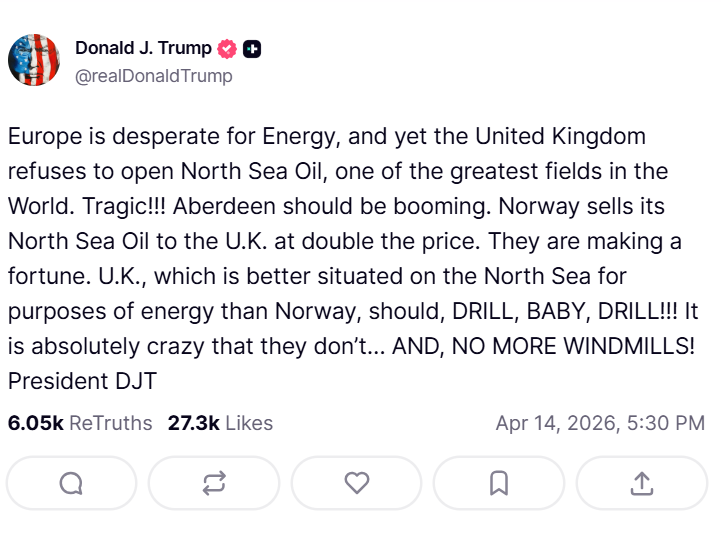Bookmark this post
This screenshot has width=721, height=542.
[499, 483]
